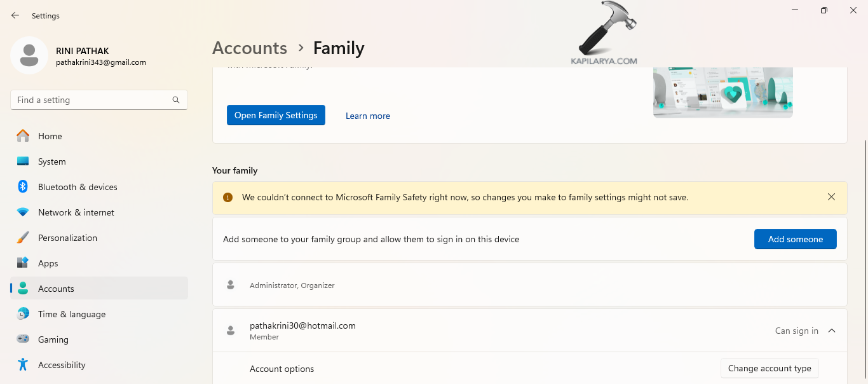Dismiss the Family Safety warning banner
This screenshot has height=384, width=868.
[831, 197]
